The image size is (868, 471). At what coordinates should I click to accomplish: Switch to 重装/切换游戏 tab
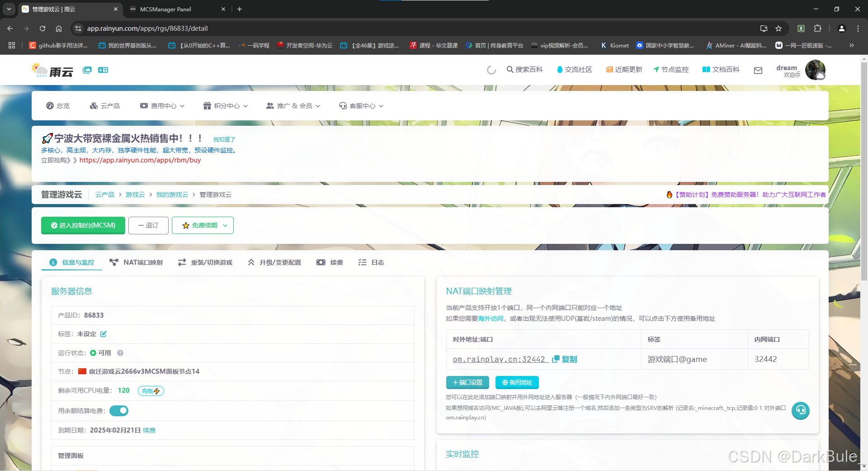[205, 262]
